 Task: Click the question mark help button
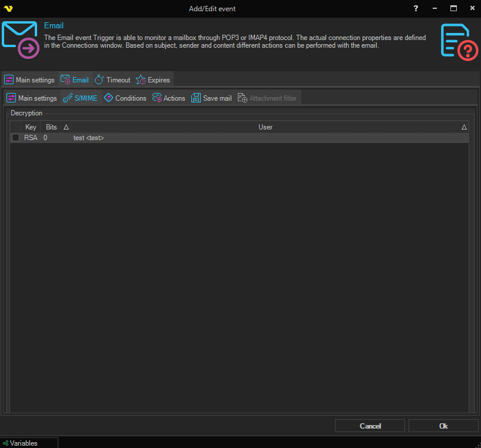pyautogui.click(x=416, y=9)
